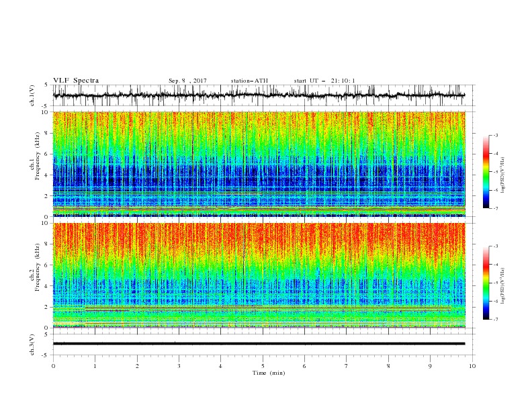This screenshot has height=411, width=532.
Task: Click time axis tick label '3'
Action: click(179, 366)
